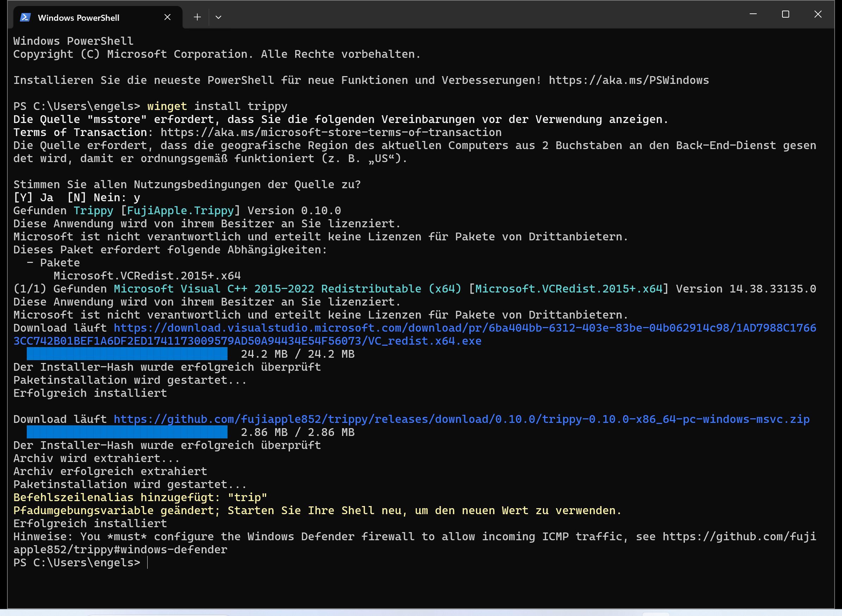This screenshot has width=842, height=616.
Task: Click the 'Terms of Transaction' label
Action: coord(80,133)
